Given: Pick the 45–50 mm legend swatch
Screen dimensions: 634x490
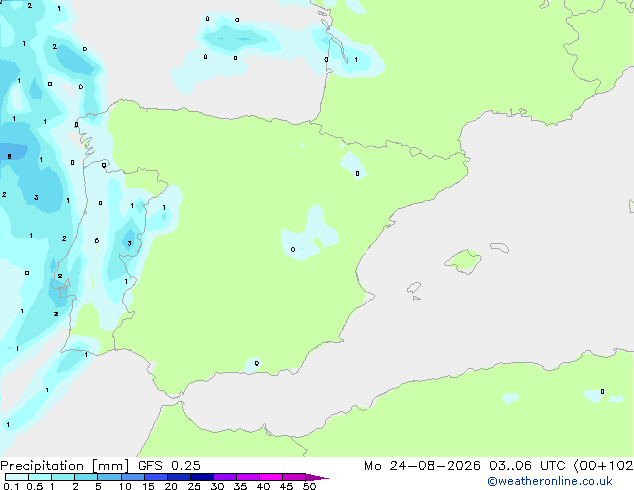Looking at the screenshot, I should pos(294,477).
